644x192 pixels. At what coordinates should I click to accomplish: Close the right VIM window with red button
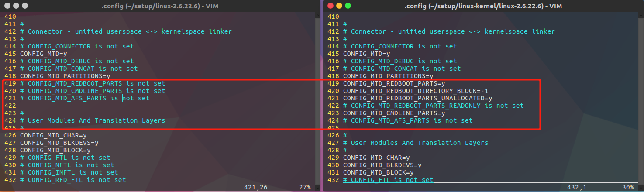pyautogui.click(x=331, y=6)
